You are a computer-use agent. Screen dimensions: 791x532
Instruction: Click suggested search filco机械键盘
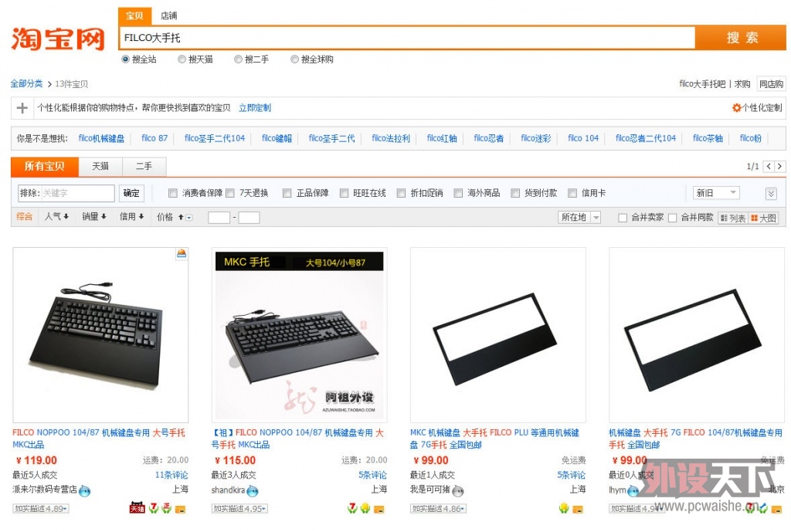click(x=101, y=138)
